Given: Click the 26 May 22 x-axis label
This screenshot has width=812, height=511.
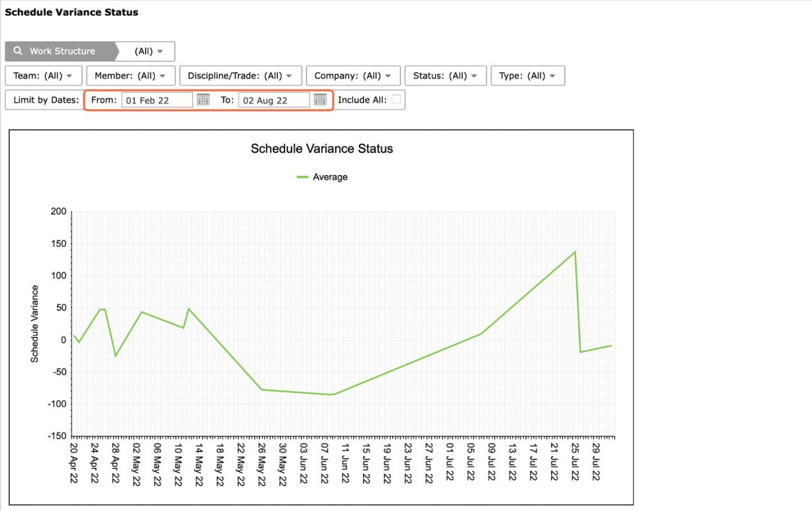Looking at the screenshot, I should pos(262,464).
